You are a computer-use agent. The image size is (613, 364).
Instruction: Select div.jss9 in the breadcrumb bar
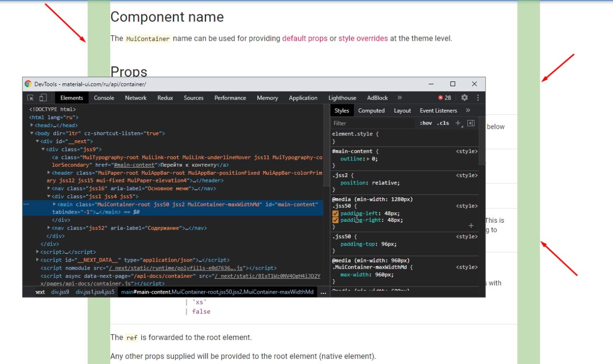pyautogui.click(x=60, y=292)
